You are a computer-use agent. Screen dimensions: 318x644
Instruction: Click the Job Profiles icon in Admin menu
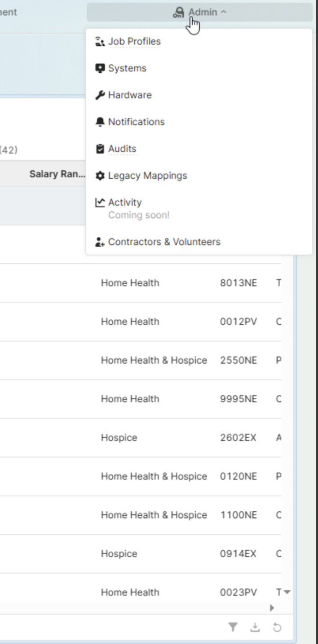[100, 42]
